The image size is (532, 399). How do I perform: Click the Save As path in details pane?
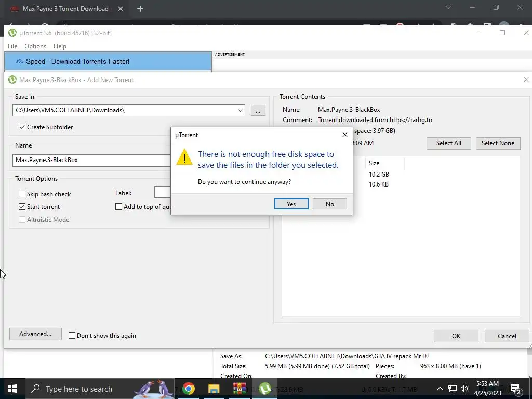(347, 356)
